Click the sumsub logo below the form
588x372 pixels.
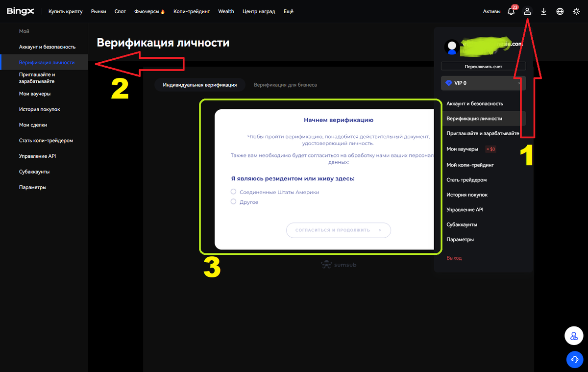click(339, 265)
